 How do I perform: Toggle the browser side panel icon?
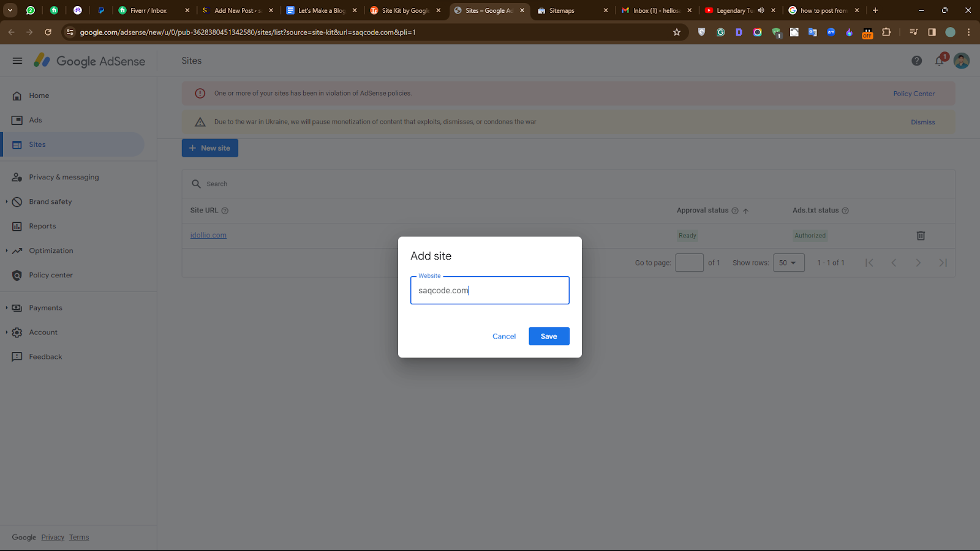tap(932, 32)
